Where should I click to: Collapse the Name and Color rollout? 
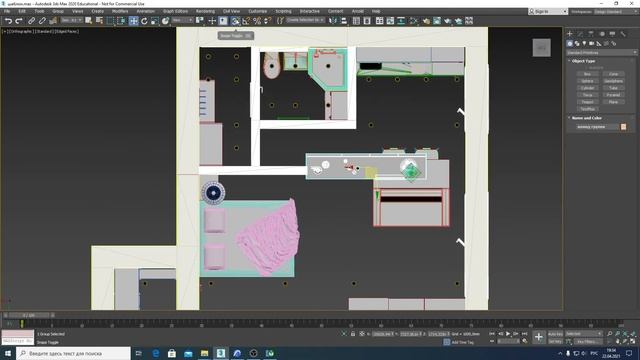tap(586, 118)
